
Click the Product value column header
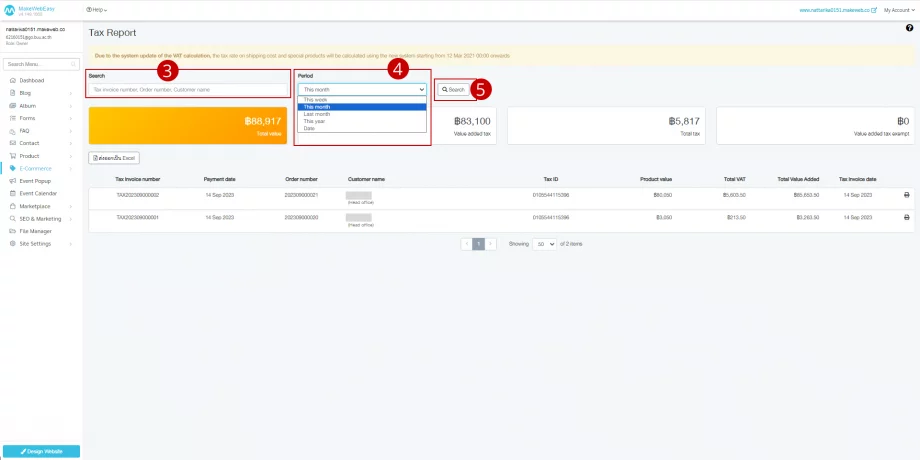tap(656, 179)
